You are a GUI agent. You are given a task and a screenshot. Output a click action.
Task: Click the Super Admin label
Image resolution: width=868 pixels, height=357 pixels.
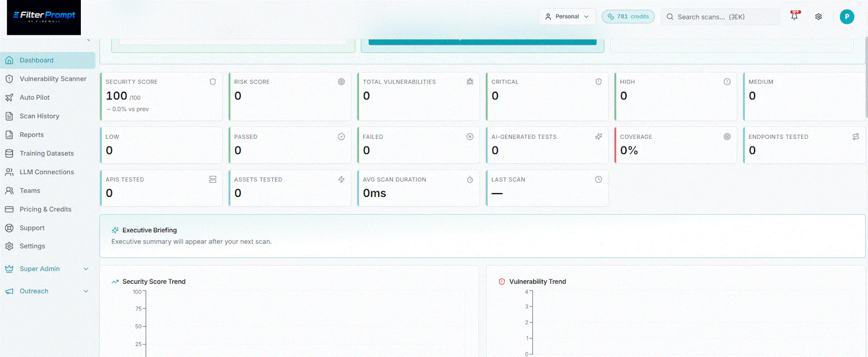pos(40,269)
